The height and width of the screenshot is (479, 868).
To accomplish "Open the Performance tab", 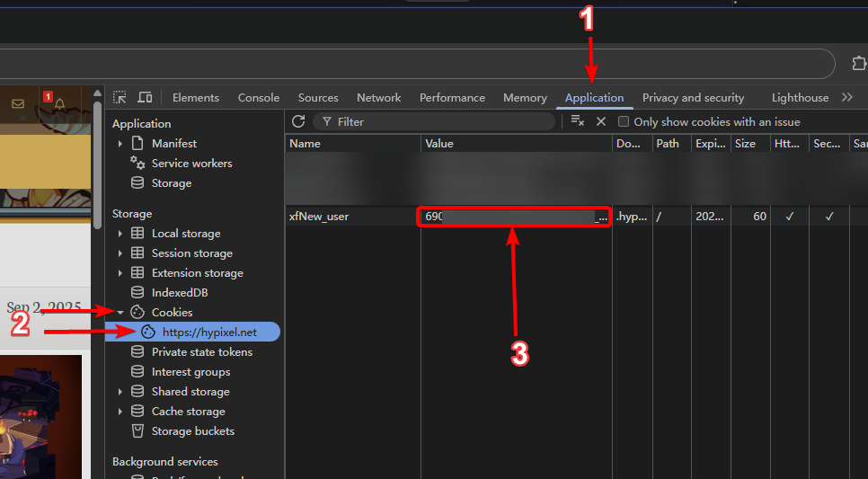I will pyautogui.click(x=452, y=97).
